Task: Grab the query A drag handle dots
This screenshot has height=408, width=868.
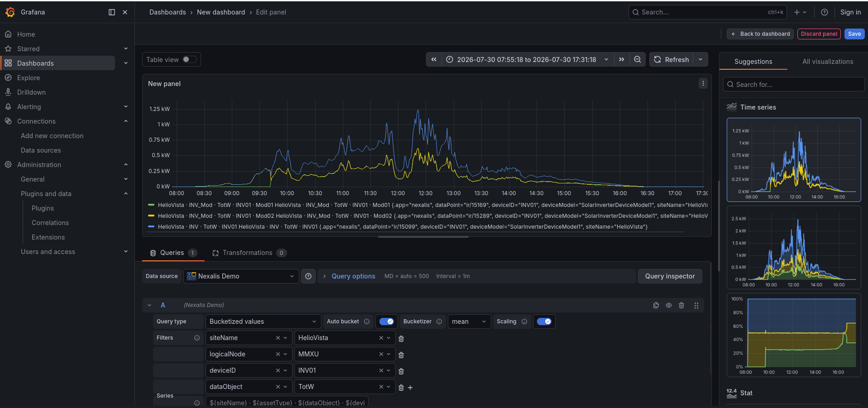Action: (696, 306)
